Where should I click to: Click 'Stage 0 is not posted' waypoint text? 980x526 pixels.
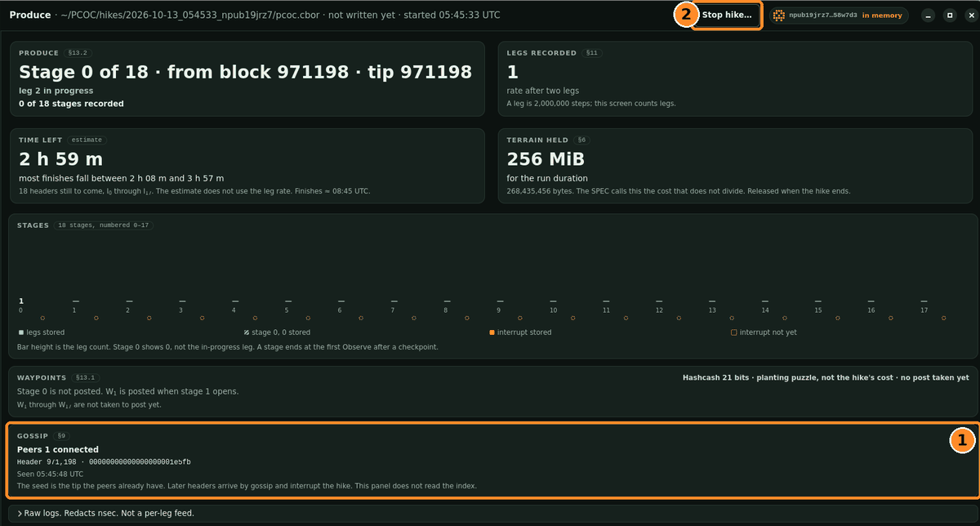pyautogui.click(x=62, y=391)
